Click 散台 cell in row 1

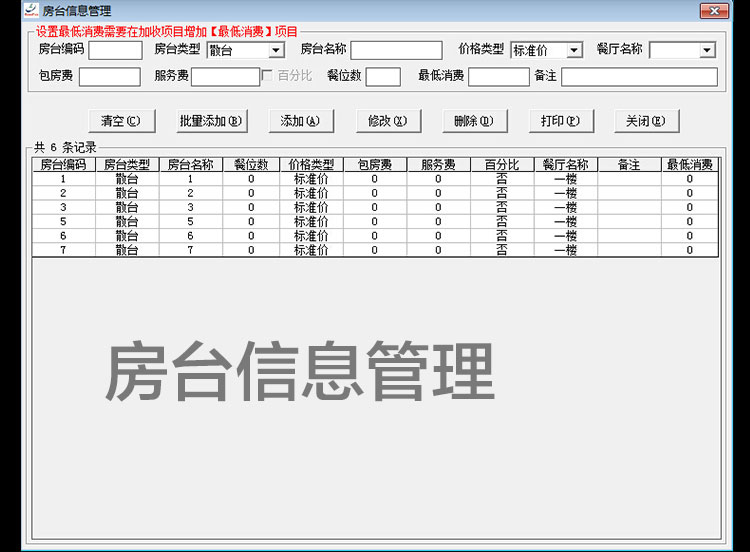pyautogui.click(x=127, y=179)
